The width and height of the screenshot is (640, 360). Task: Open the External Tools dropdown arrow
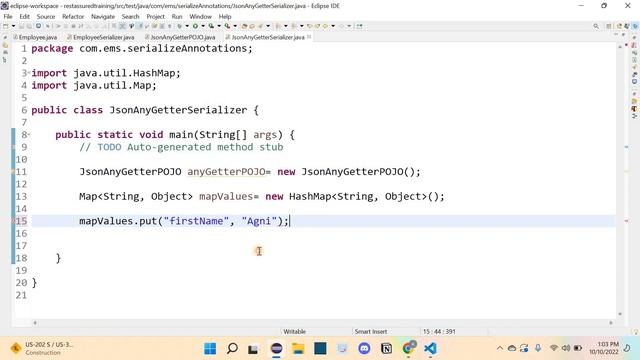point(235,26)
